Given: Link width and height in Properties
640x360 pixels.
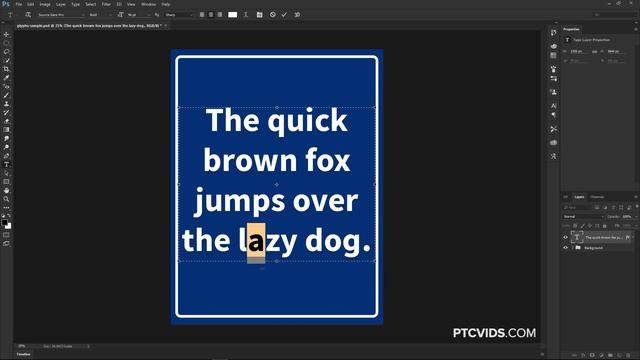Looking at the screenshot, I should (594, 52).
